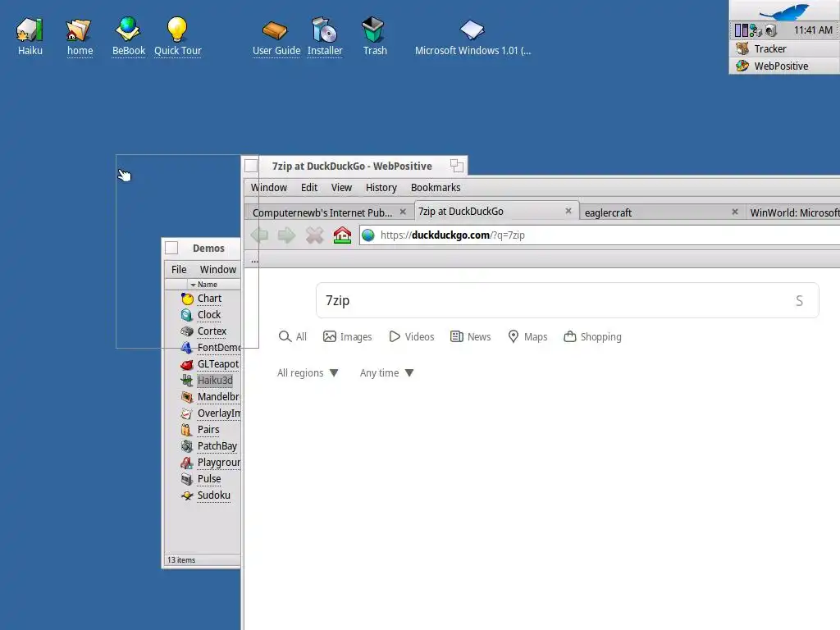Click the Haiku leaf menu in Deskbar
This screenshot has height=630, width=840.
[784, 11]
